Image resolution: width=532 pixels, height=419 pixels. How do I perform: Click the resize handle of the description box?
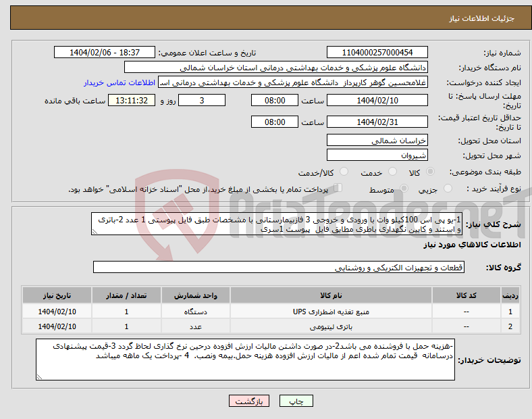[95, 232]
